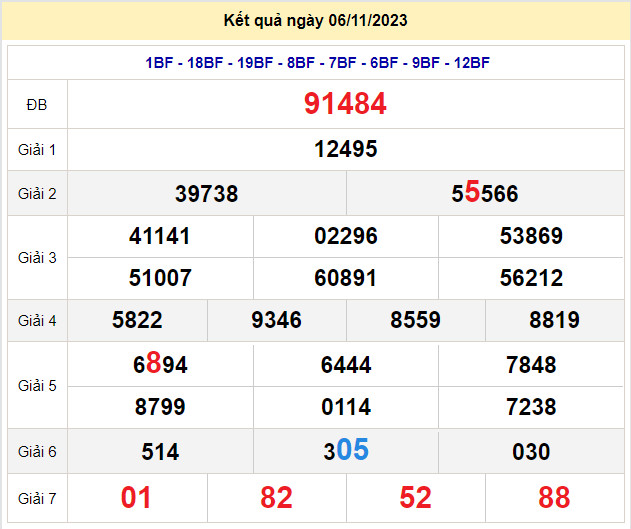Select the Giải 5 number 7848

531,365
